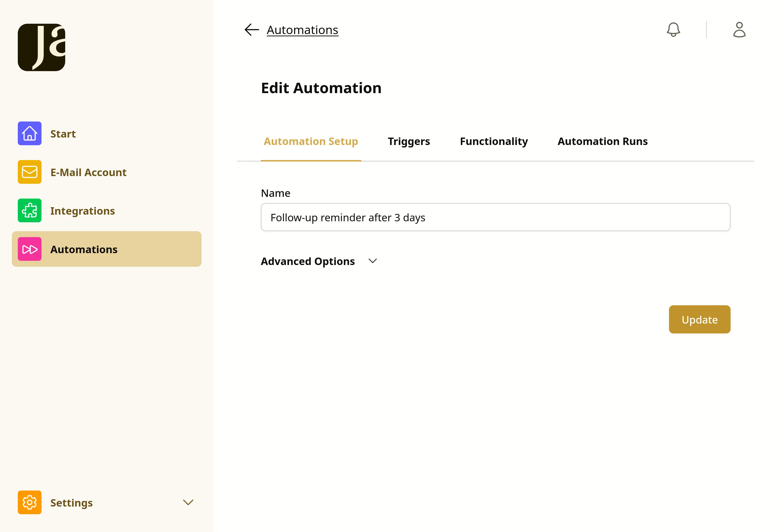The width and height of the screenshot is (778, 532).
Task: Open the Automation Runs tab
Action: [x=602, y=141]
